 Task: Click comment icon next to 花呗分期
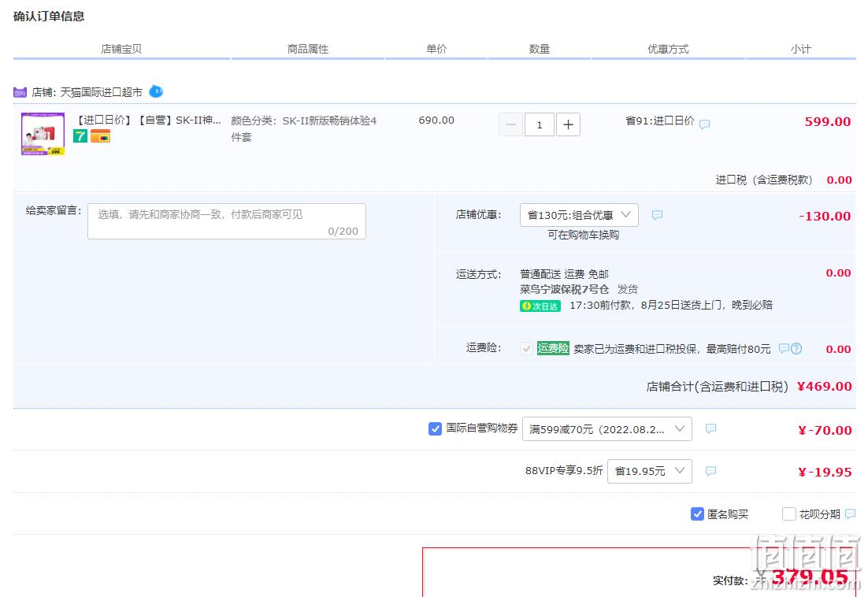point(851,514)
